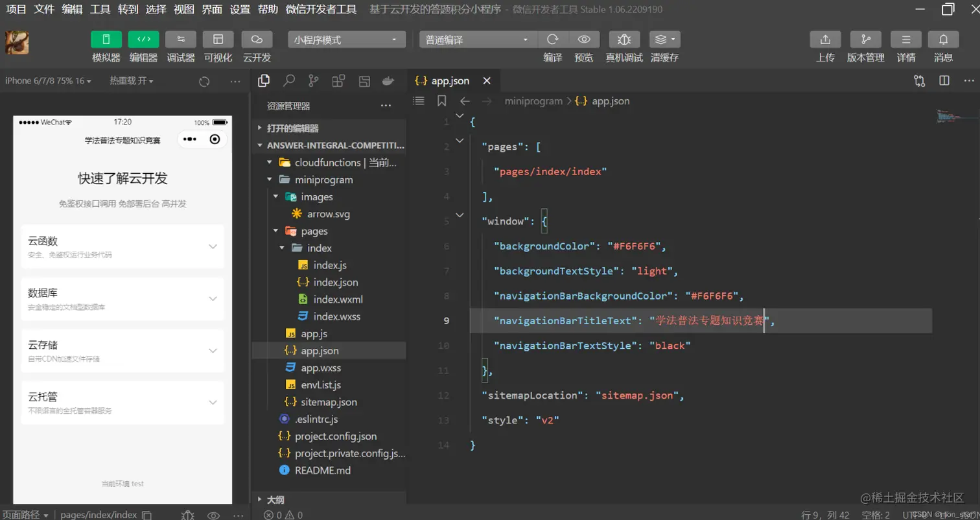980x520 pixels.
Task: Open the 项目 menu
Action: 17,9
